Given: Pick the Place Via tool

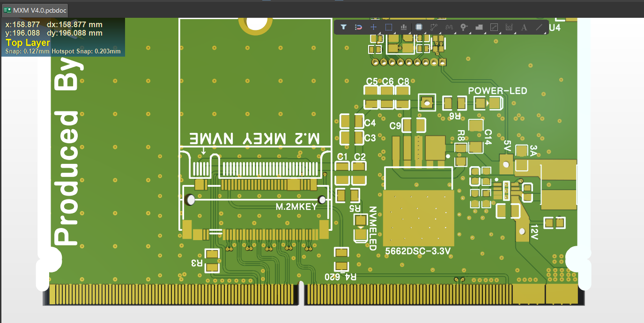Looking at the screenshot, I should (x=464, y=27).
